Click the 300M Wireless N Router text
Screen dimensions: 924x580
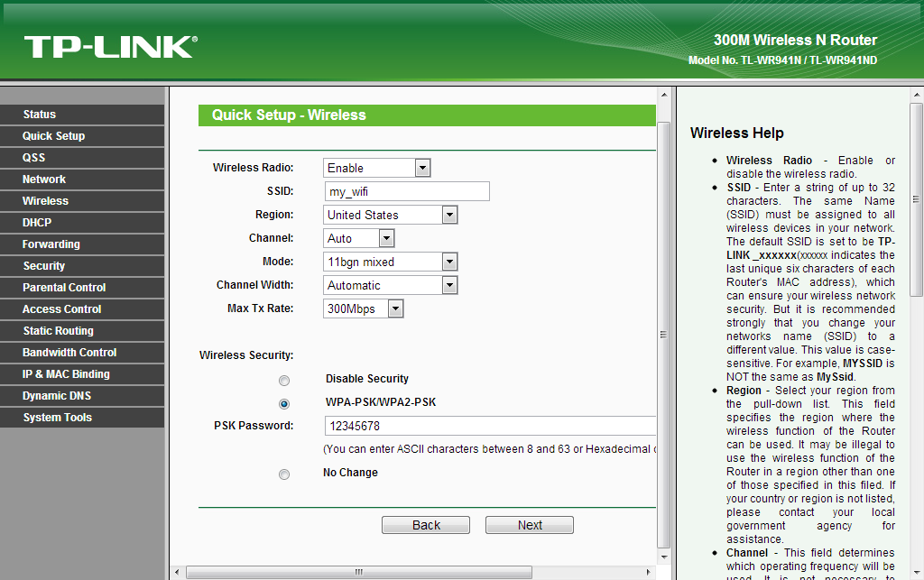pyautogui.click(x=796, y=40)
